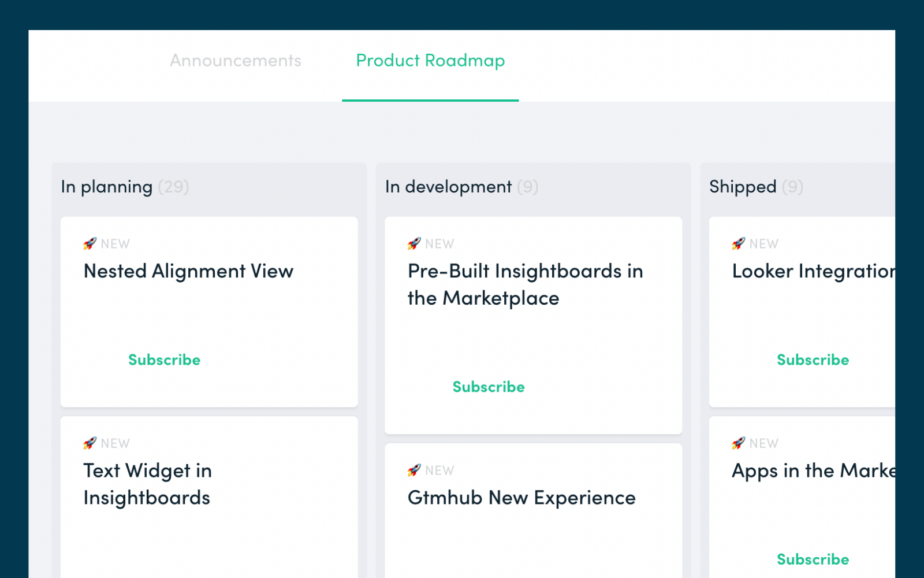The height and width of the screenshot is (578, 924).
Task: Subscribe to Looker Integration
Action: tap(813, 360)
